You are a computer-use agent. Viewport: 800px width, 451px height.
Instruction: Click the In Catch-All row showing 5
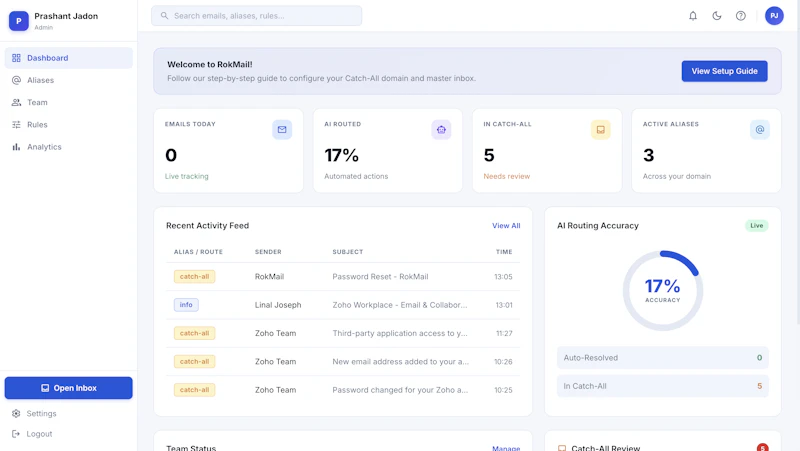tap(663, 386)
